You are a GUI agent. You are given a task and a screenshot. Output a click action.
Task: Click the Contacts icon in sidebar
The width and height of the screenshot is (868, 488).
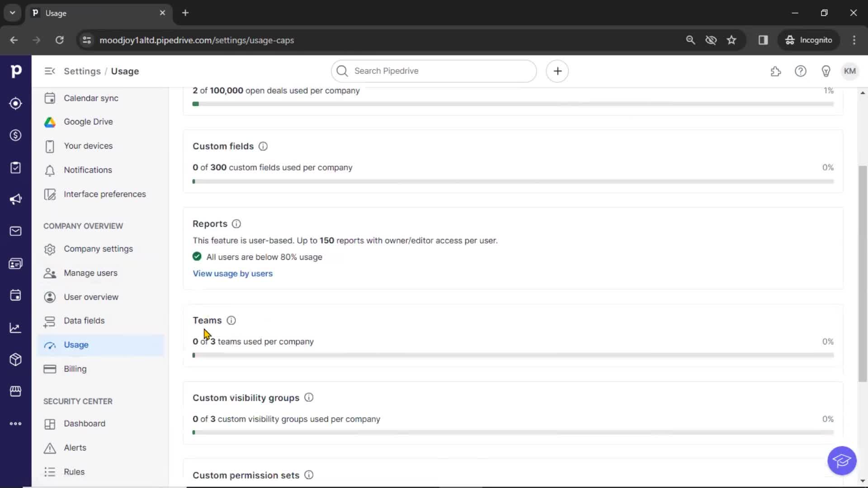16,263
